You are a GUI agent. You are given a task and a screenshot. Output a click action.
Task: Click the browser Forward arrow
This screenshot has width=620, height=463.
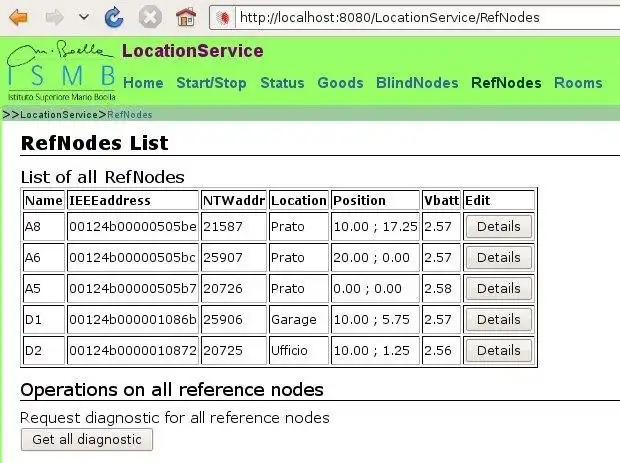[x=55, y=17]
